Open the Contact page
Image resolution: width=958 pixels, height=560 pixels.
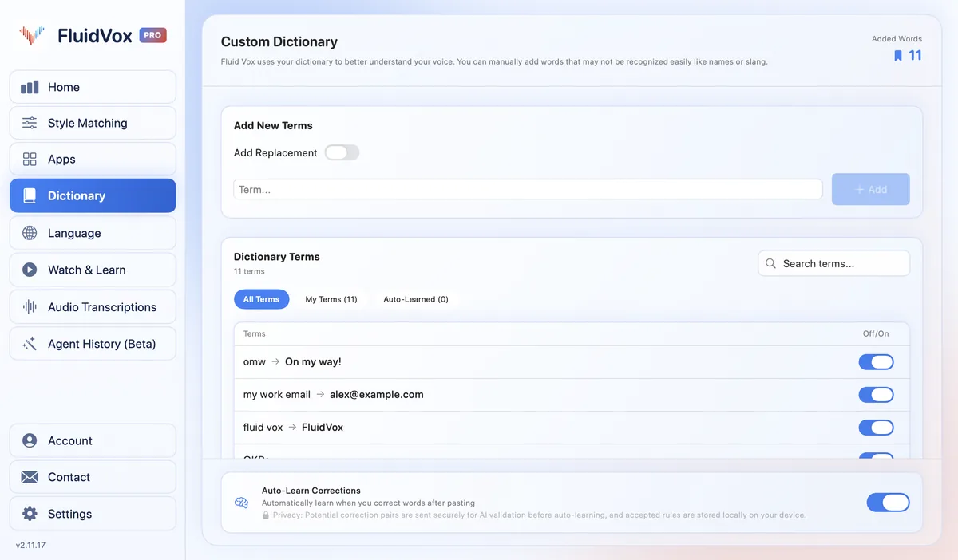(93, 477)
